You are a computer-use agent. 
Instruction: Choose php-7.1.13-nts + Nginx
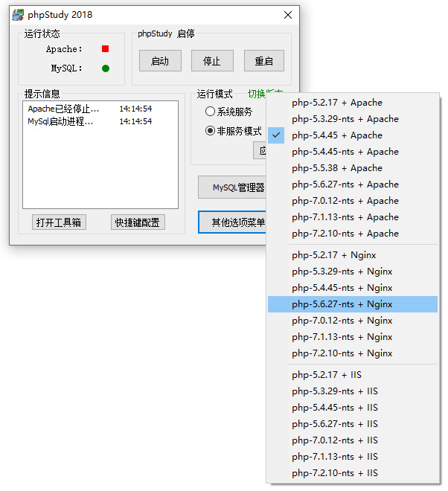click(x=353, y=337)
